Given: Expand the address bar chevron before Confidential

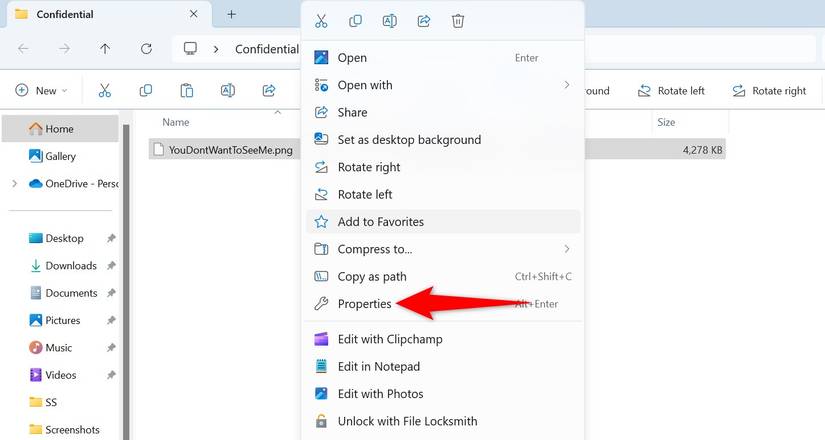Looking at the screenshot, I should click(x=216, y=49).
